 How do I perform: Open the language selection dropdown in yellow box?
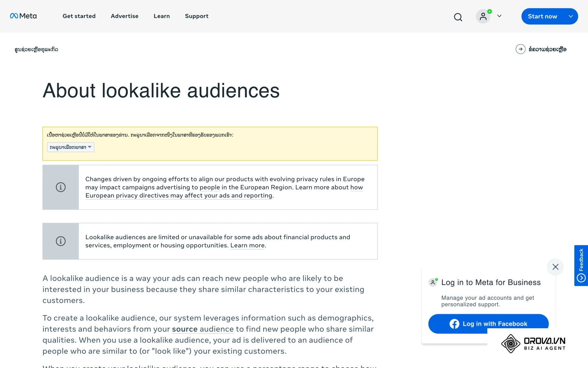pyautogui.click(x=71, y=147)
